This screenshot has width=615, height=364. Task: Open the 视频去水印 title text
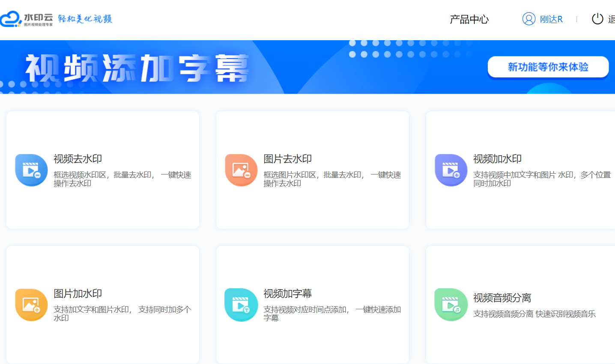[x=78, y=159]
